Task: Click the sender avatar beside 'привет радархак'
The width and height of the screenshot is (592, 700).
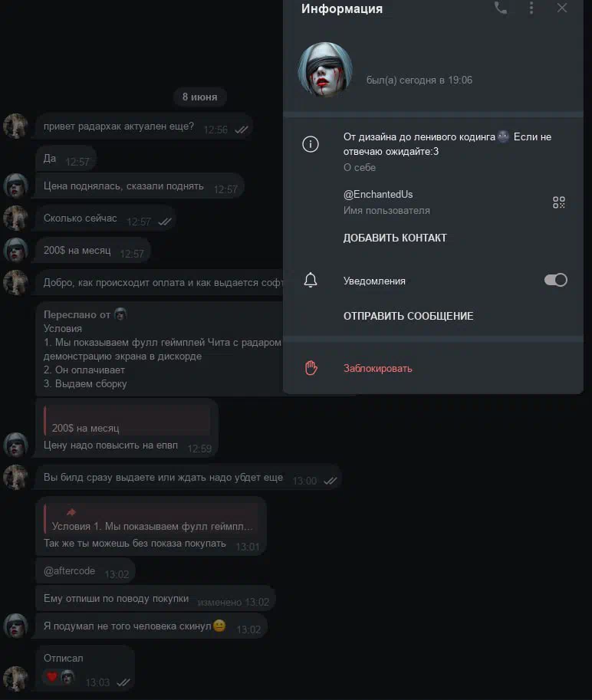Action: (x=15, y=126)
